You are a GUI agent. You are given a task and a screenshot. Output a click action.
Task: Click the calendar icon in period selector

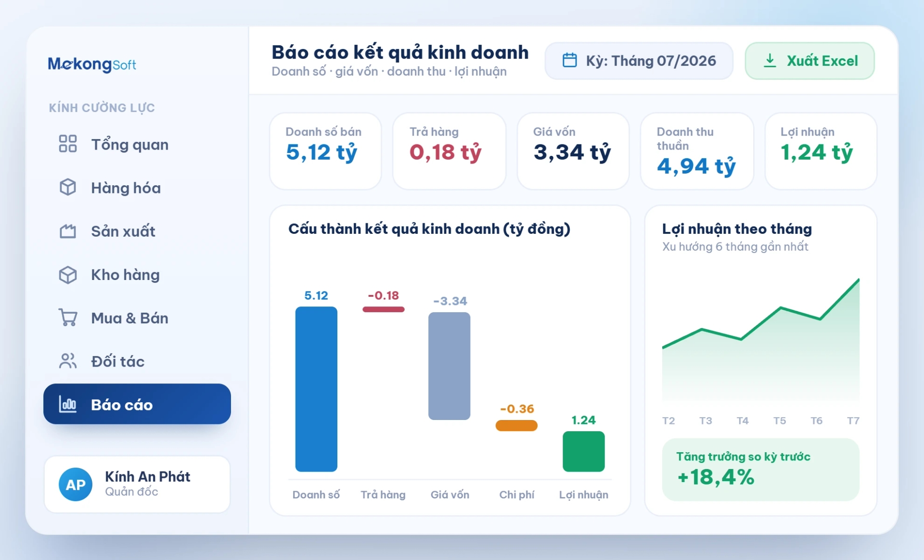pos(570,60)
